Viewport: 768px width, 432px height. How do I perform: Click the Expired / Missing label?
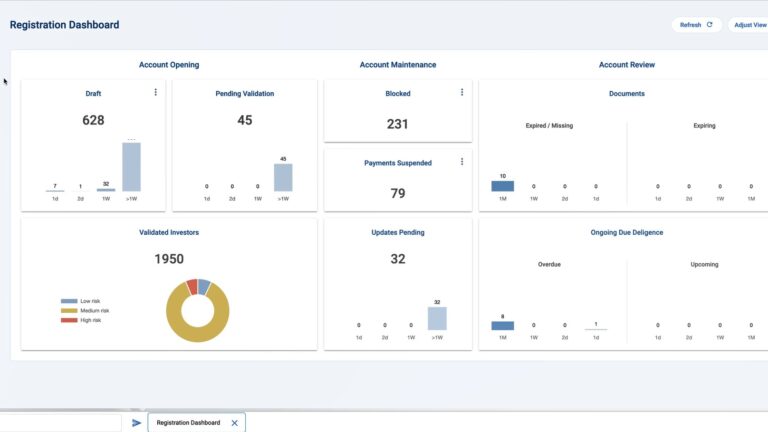pyautogui.click(x=549, y=125)
